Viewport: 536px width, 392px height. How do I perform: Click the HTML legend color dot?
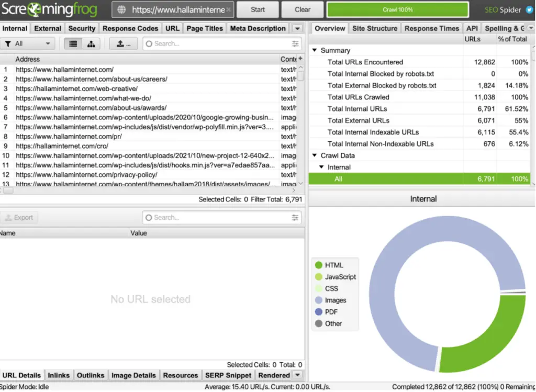tap(319, 265)
